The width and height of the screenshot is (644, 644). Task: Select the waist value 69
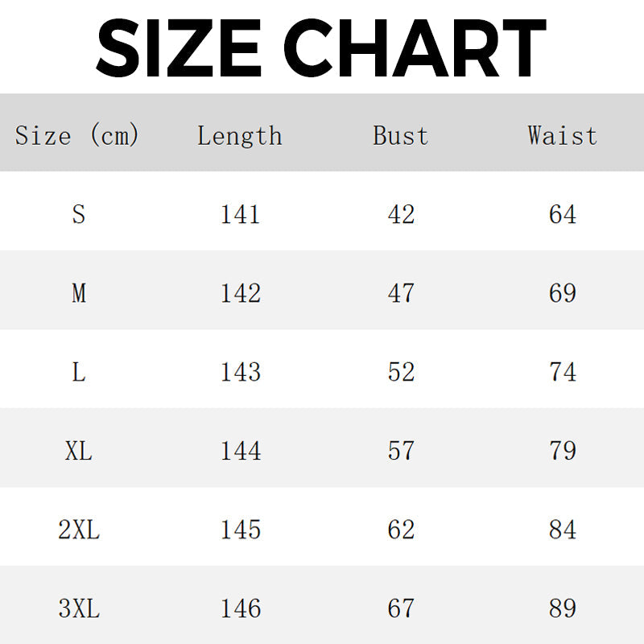point(563,293)
